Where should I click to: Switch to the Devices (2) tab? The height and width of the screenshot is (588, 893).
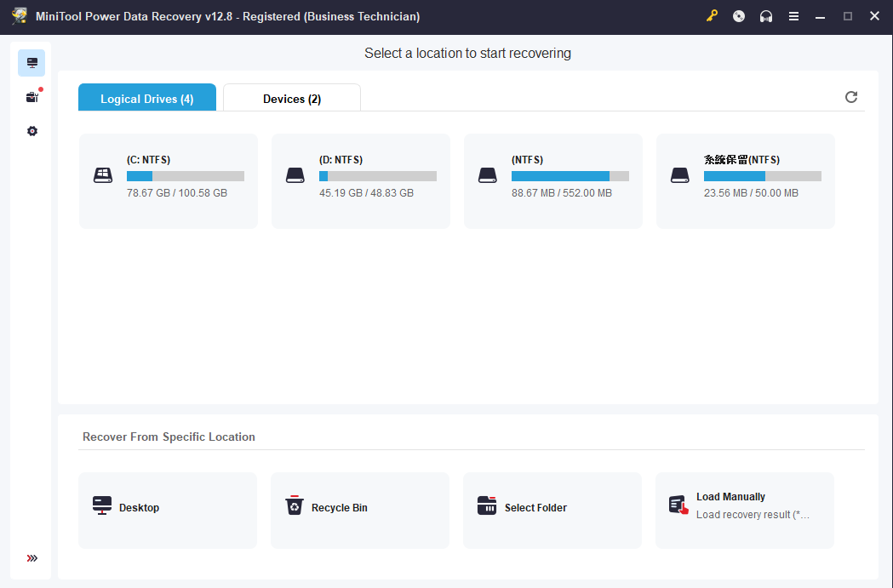pos(292,99)
